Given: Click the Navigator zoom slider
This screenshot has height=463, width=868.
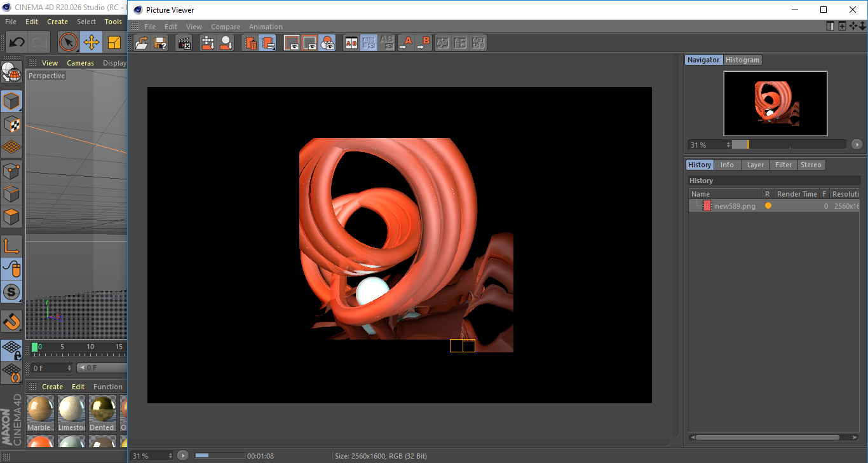Looking at the screenshot, I should [789, 145].
